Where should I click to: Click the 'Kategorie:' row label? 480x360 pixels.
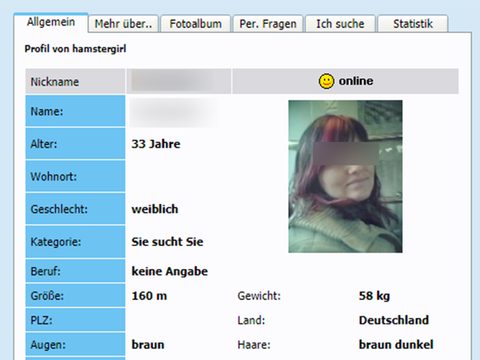tap(56, 242)
